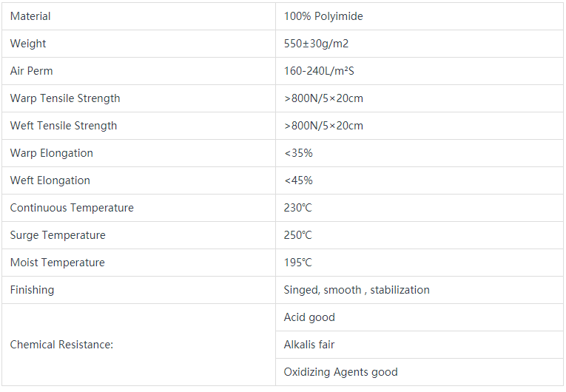This screenshot has width=566, height=392.
Task: Select the 230℃ temperature value
Action: click(297, 208)
